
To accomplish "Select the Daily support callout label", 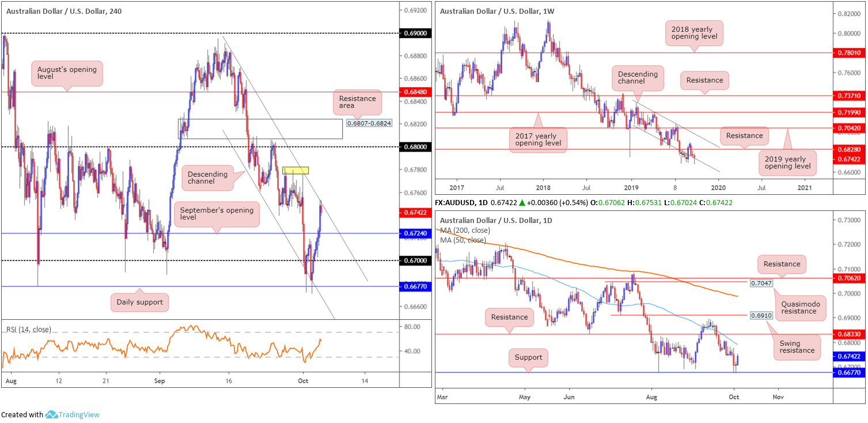I will [x=139, y=302].
